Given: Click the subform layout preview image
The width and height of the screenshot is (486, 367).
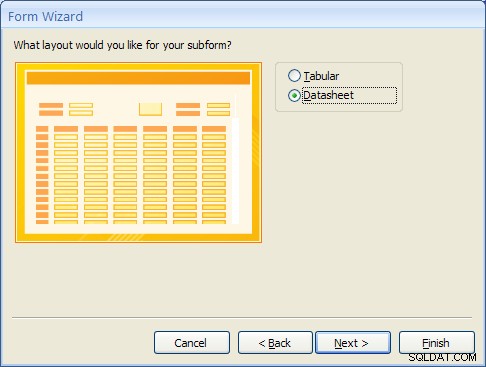Looking at the screenshot, I should pos(138,152).
